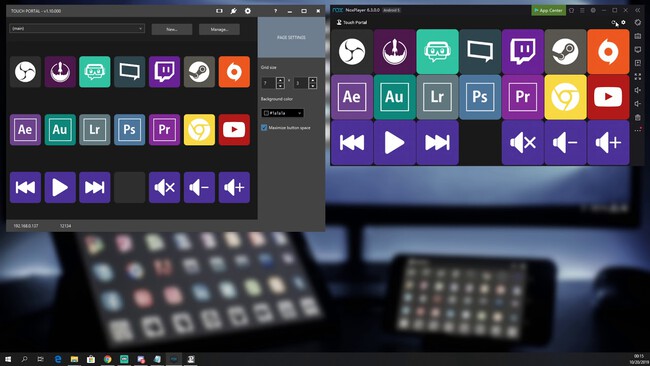Select the Twitch button in the editor grid

point(165,72)
